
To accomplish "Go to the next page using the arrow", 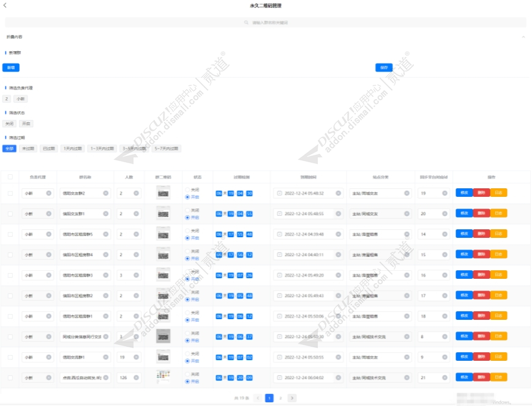I will tap(292, 398).
